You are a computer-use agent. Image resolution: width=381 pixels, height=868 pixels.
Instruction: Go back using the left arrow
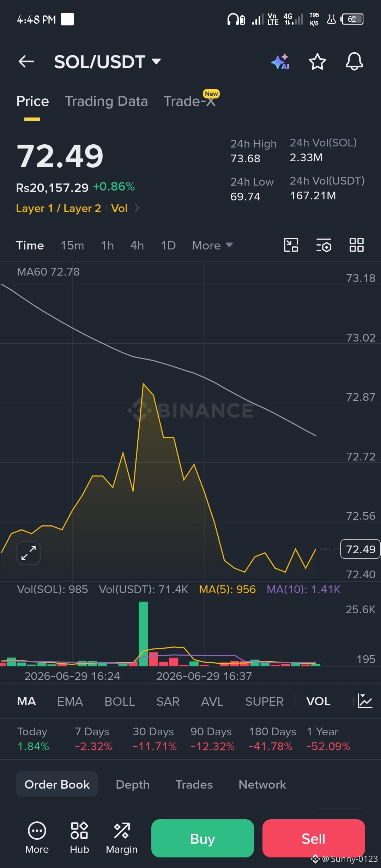[26, 61]
